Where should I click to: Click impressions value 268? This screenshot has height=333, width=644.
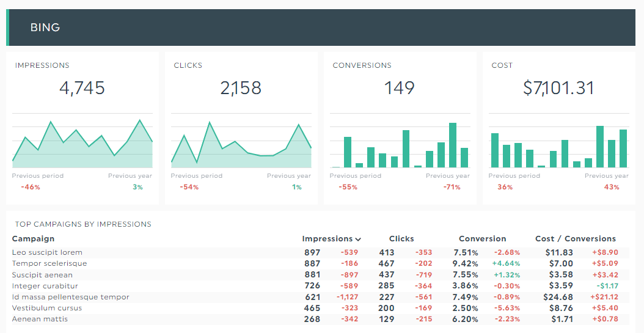tap(312, 319)
